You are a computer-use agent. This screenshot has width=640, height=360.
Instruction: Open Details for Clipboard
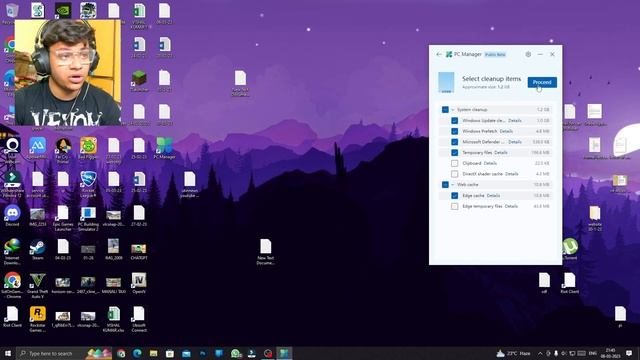coord(490,163)
